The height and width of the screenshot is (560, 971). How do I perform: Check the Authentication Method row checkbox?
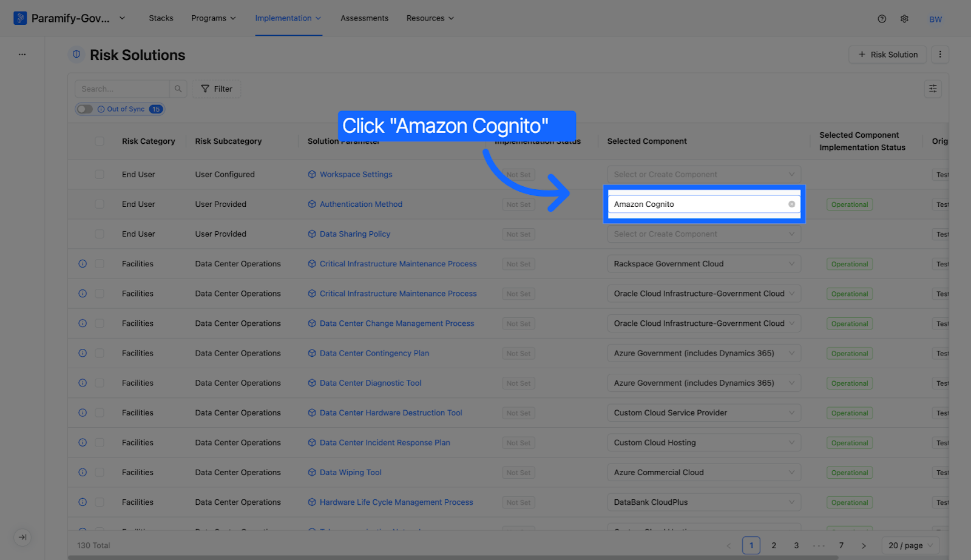(x=100, y=204)
